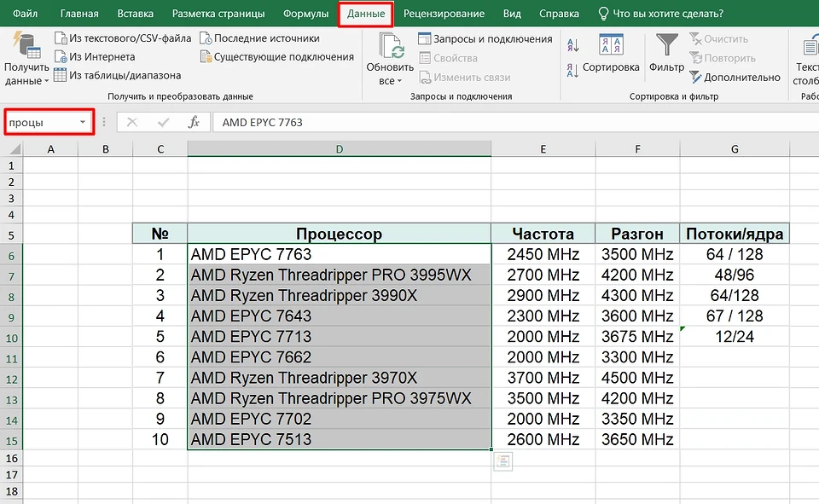
Task: Click the From Internet (Из Интернета) icon
Action: pos(61,56)
